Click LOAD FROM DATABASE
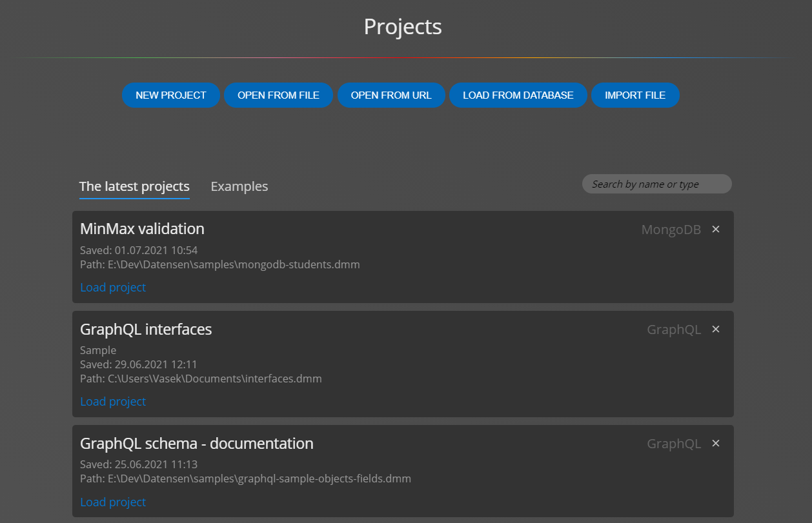 tap(518, 95)
